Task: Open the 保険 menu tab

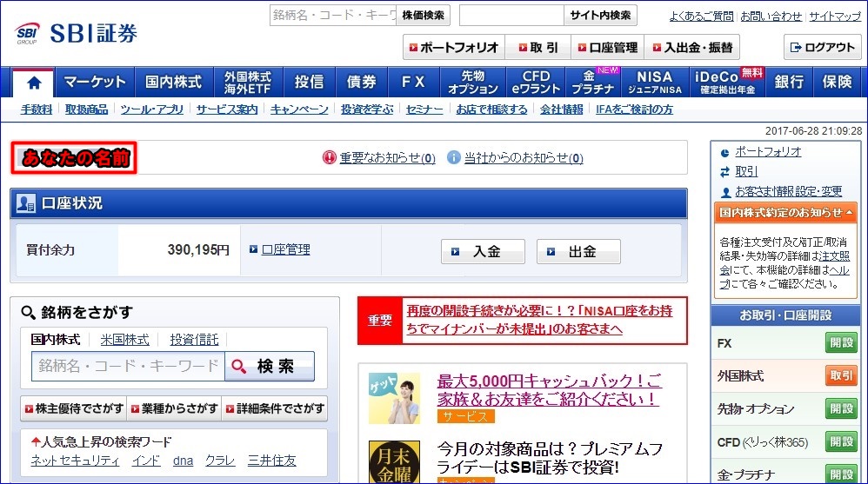Action: tap(837, 83)
